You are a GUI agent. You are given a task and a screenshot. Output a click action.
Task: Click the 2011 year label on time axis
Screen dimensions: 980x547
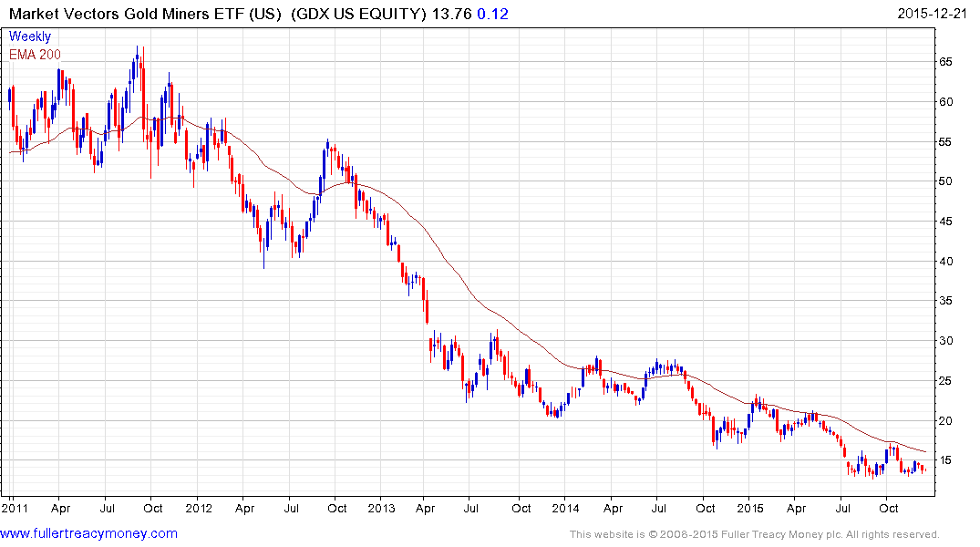tap(15, 508)
